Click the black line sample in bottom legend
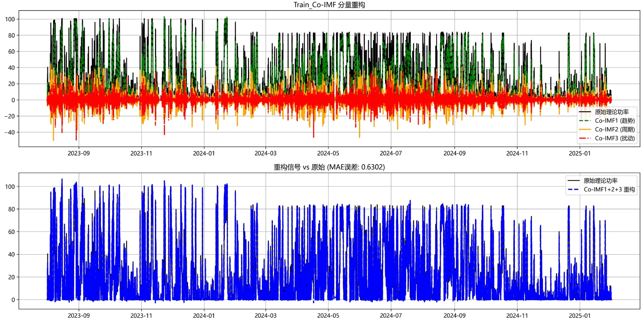 click(x=573, y=181)
